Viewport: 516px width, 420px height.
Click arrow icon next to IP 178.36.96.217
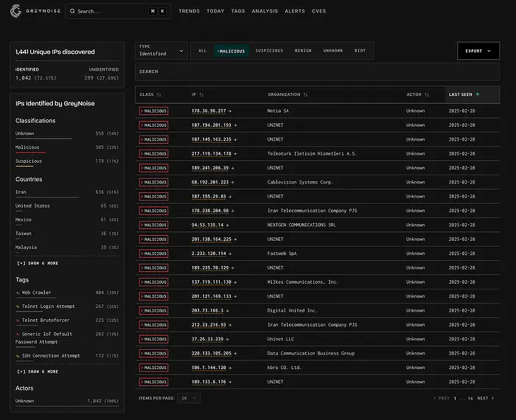231,111
